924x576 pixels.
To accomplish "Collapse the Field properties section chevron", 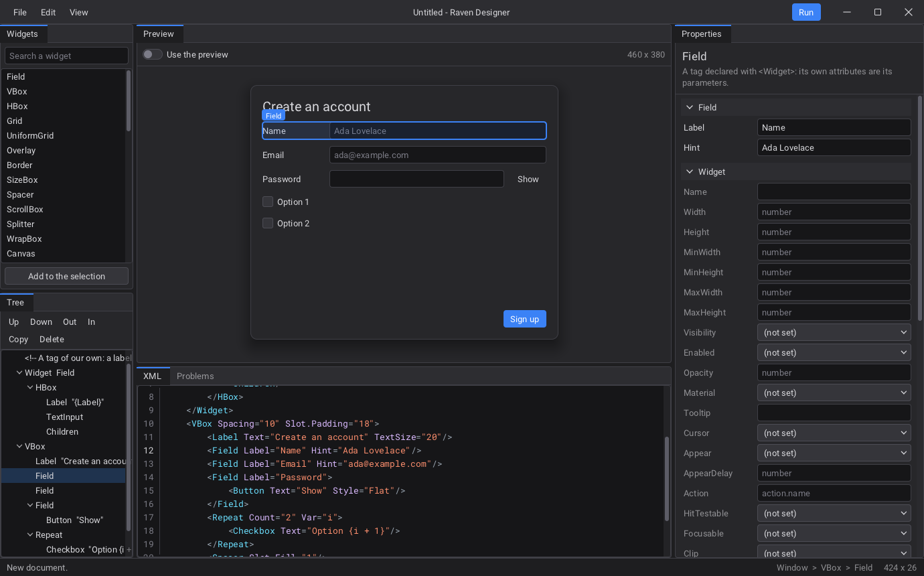I will click(x=690, y=107).
